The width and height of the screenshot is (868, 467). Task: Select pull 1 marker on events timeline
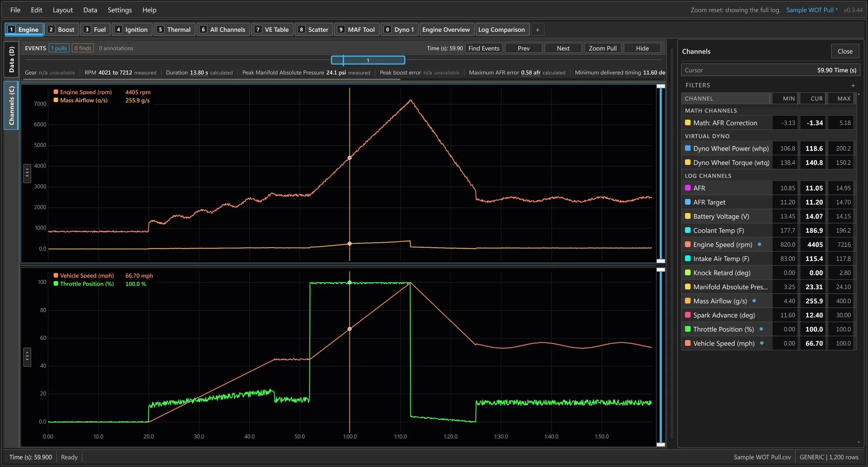(368, 60)
